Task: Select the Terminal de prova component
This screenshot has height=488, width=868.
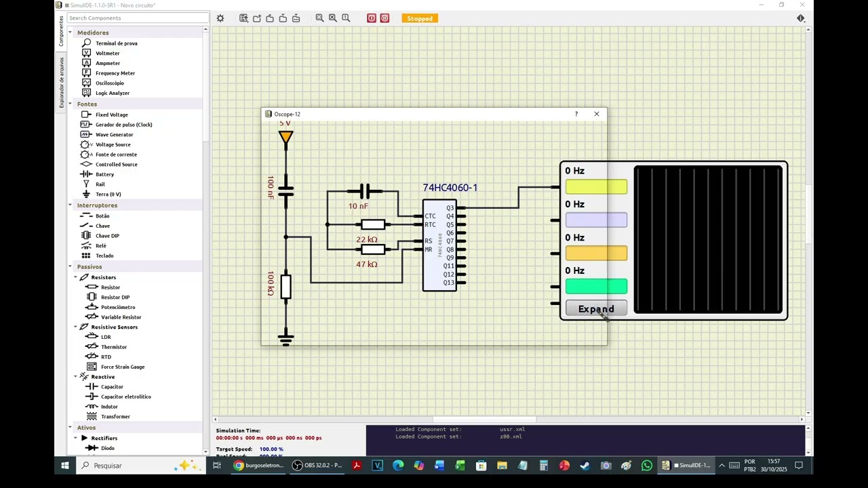Action: pyautogui.click(x=116, y=43)
